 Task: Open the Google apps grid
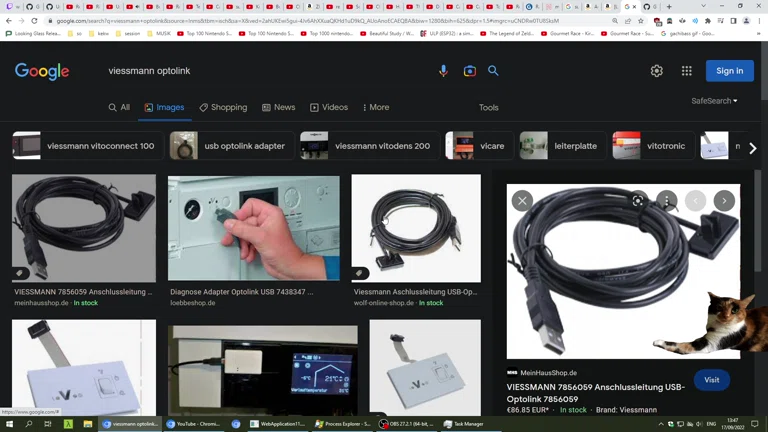pyautogui.click(x=686, y=71)
